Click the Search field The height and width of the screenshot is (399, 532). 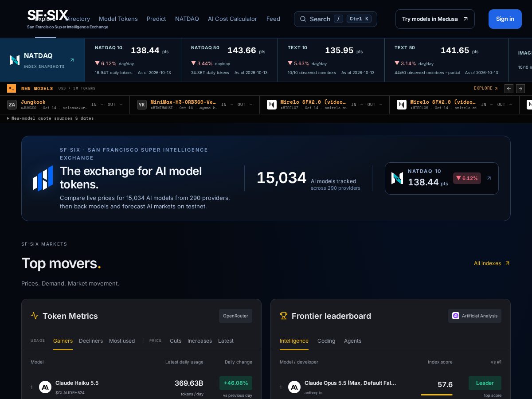tap(336, 19)
